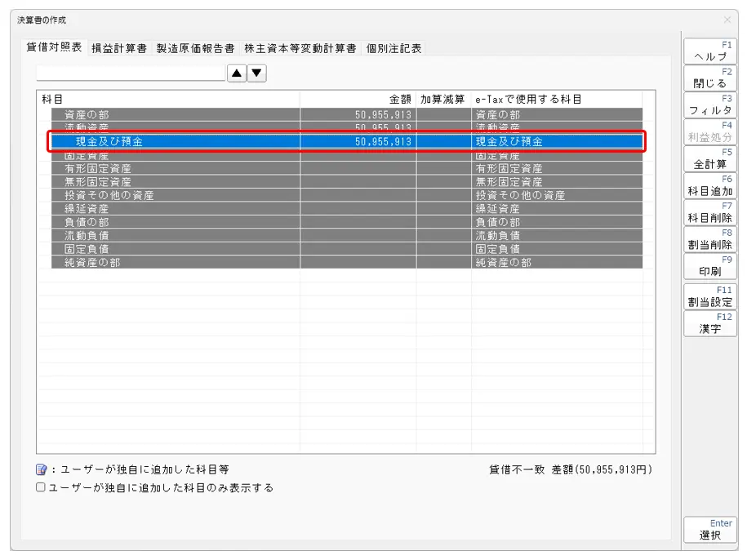Click the F7 科目削除 button
The image size is (747, 560).
[709, 212]
